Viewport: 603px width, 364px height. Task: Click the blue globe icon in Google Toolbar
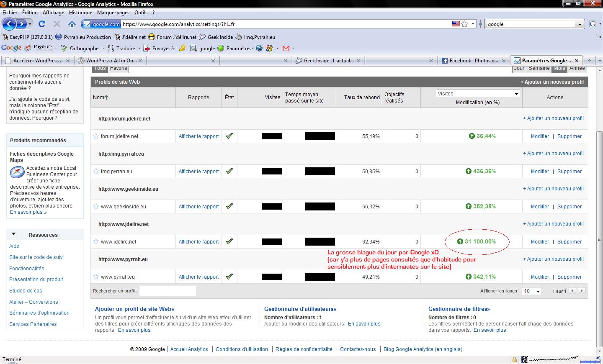pos(259,48)
